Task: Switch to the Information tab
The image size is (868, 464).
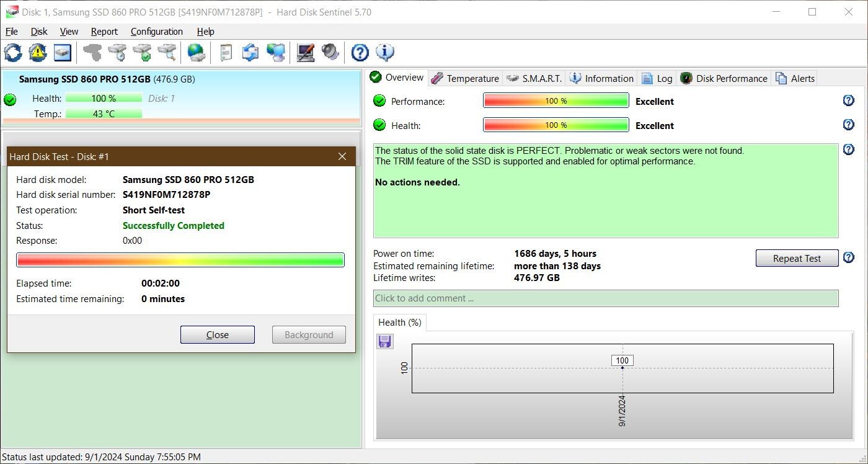Action: click(601, 78)
